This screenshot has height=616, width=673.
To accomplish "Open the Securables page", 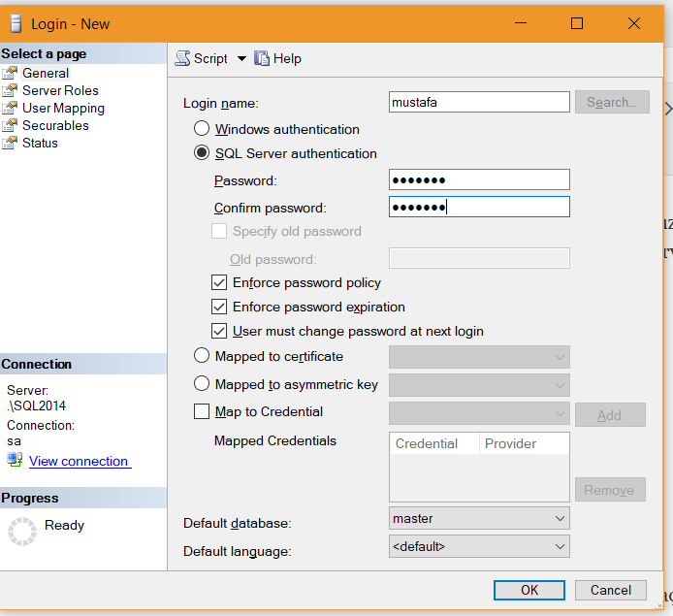I will (55, 125).
